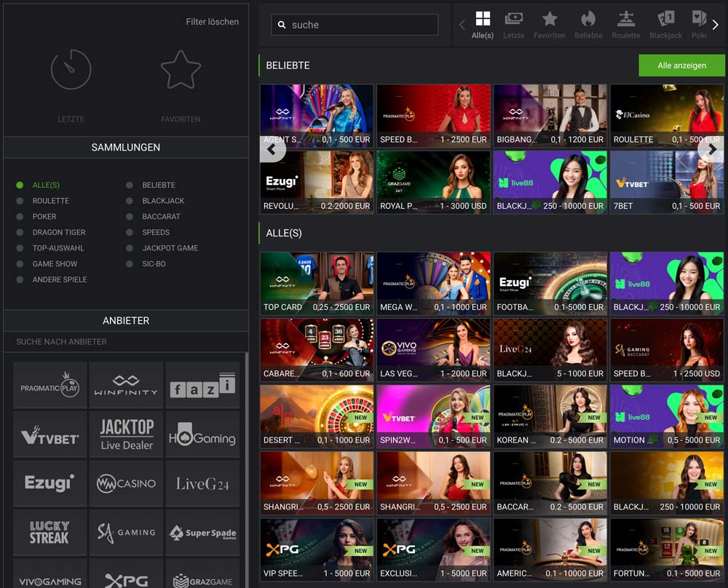Select the Fazi provider logo

pos(202,386)
